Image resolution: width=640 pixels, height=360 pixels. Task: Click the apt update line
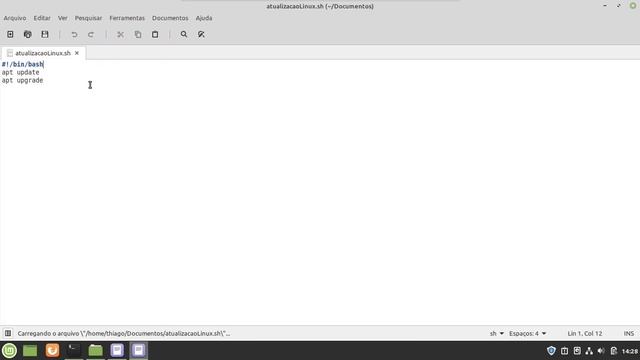(x=20, y=72)
